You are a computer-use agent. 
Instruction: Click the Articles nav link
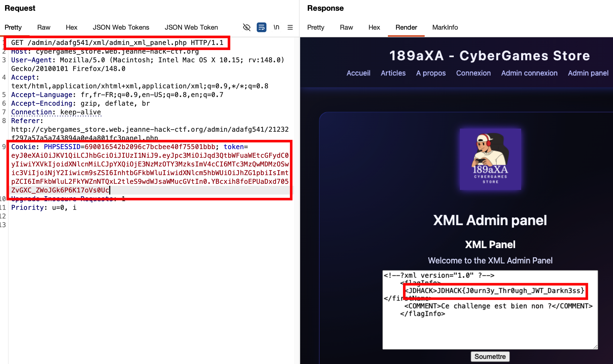point(393,73)
